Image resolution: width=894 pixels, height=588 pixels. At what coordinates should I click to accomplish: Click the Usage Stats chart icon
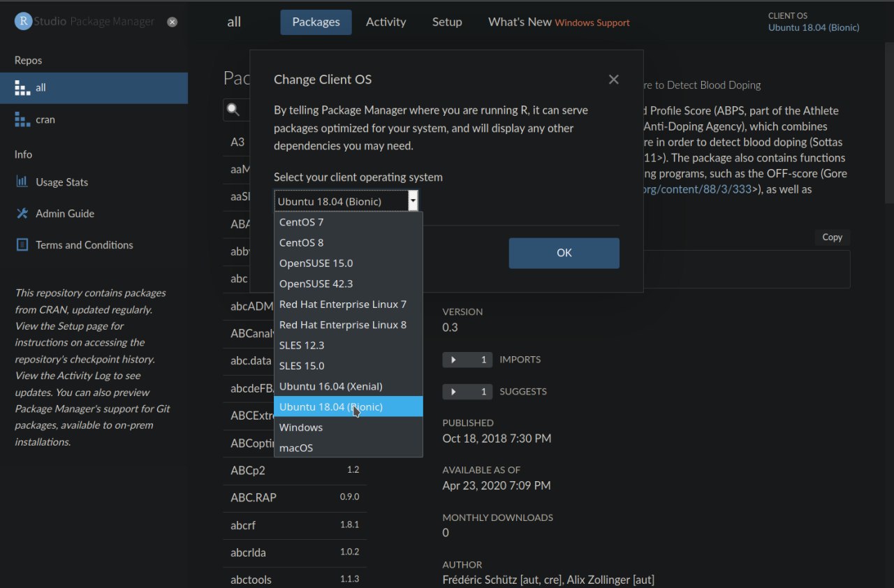(x=22, y=182)
